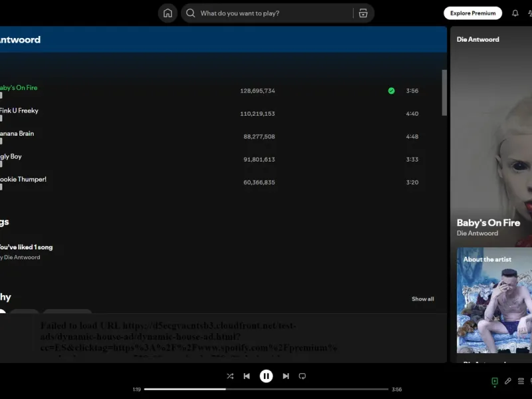Click play count 88,277,508
The image size is (532, 399).
click(x=259, y=136)
